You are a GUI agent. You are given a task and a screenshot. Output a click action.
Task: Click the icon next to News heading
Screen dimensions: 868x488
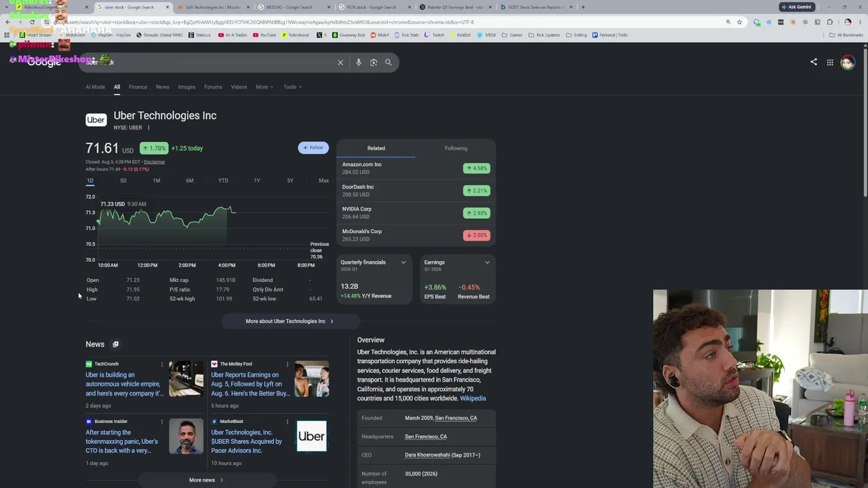pos(115,344)
